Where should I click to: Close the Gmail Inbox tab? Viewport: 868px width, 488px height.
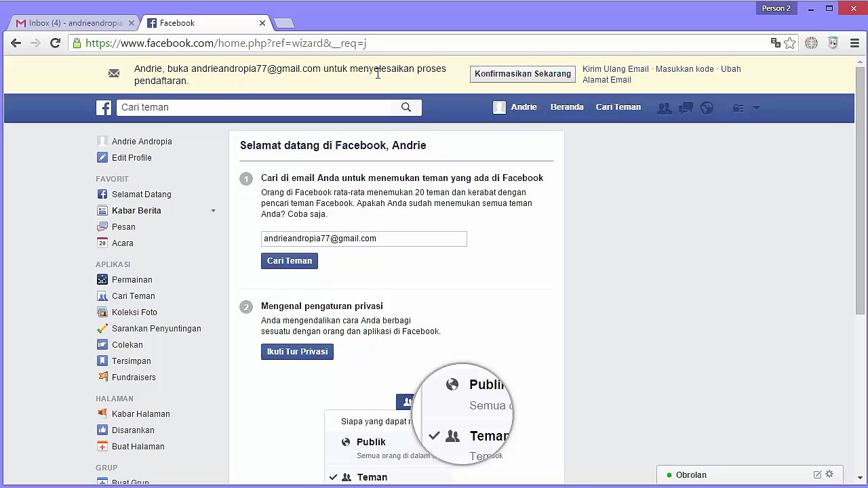[132, 23]
